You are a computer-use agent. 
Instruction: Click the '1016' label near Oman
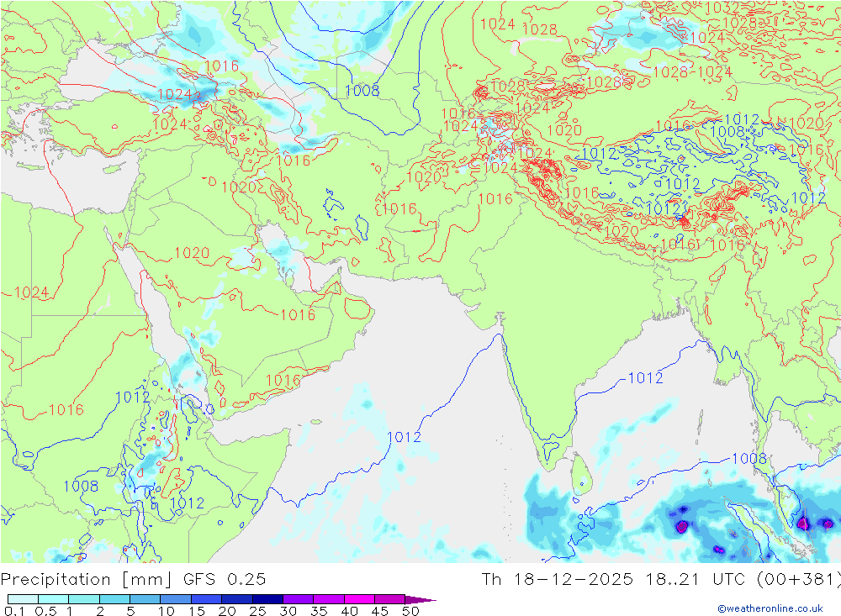click(298, 314)
